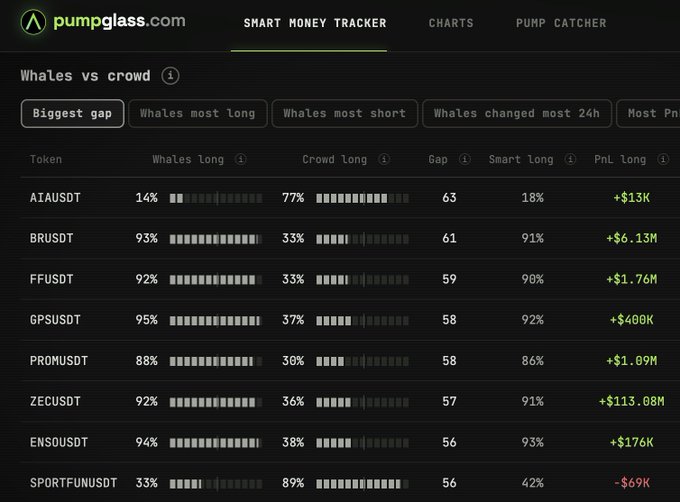The image size is (680, 502).
Task: Sort by Gap column header
Action: [438, 160]
